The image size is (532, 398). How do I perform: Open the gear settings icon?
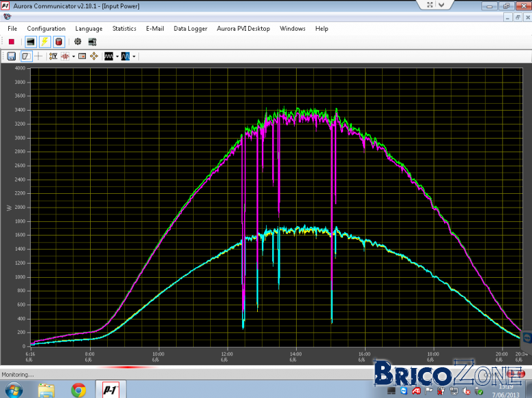click(78, 42)
